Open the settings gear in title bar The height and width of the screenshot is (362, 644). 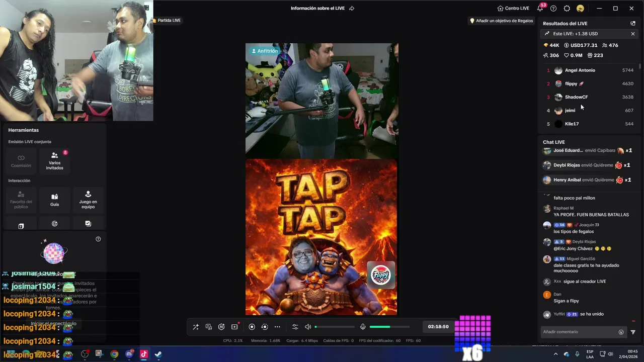tap(567, 9)
